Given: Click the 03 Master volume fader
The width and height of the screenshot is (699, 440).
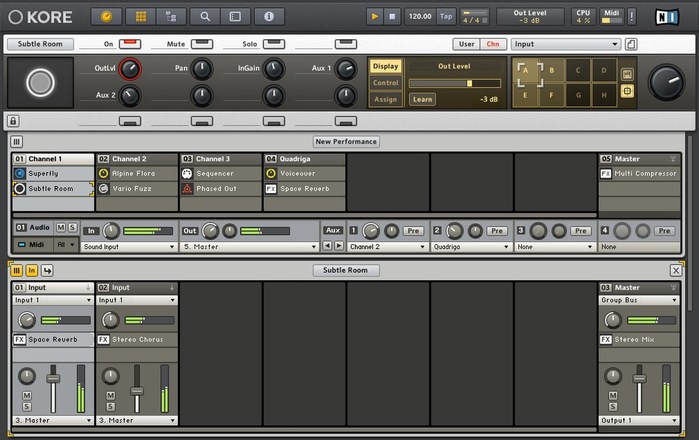Looking at the screenshot, I should click(x=639, y=379).
